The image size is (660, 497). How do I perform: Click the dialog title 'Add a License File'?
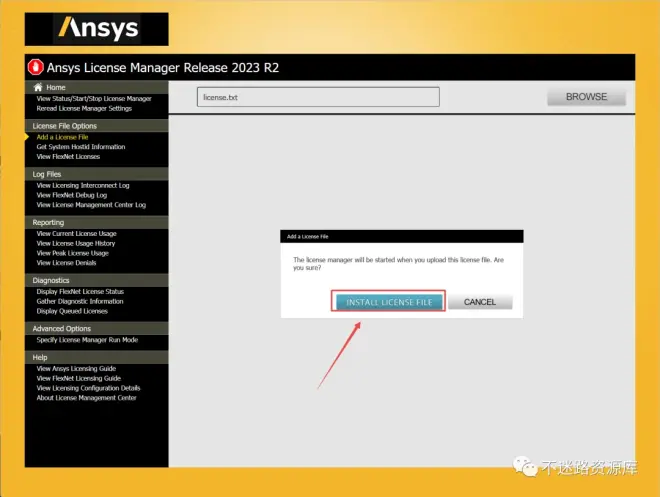coord(308,237)
